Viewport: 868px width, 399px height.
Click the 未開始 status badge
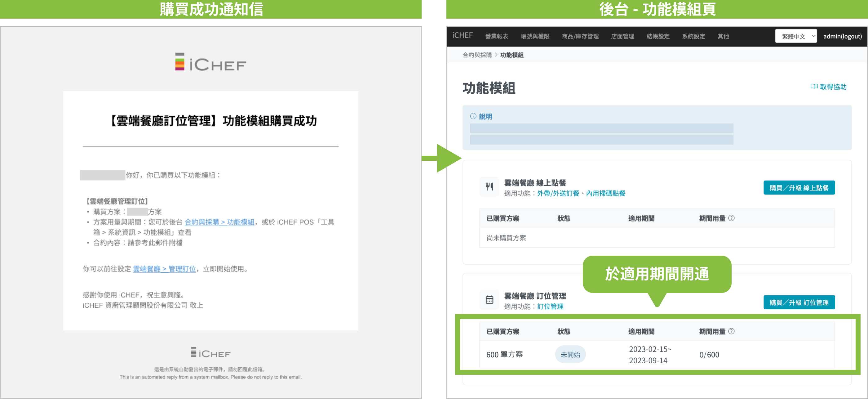[x=570, y=355]
